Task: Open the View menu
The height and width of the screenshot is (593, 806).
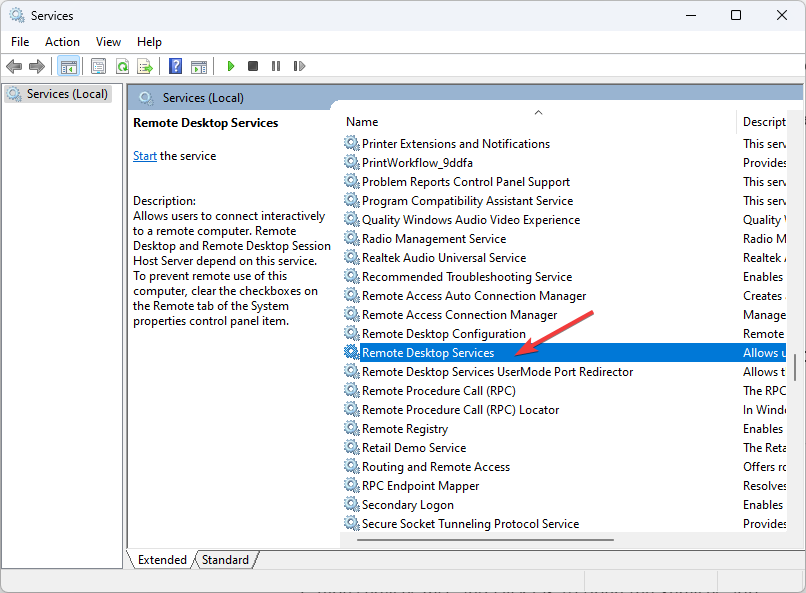Action: coord(108,42)
